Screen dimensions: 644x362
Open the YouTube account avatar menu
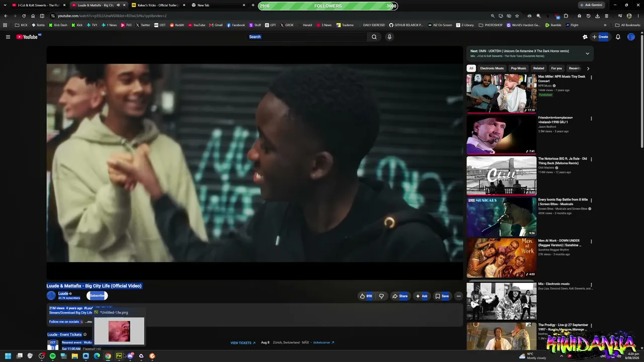coord(631,37)
